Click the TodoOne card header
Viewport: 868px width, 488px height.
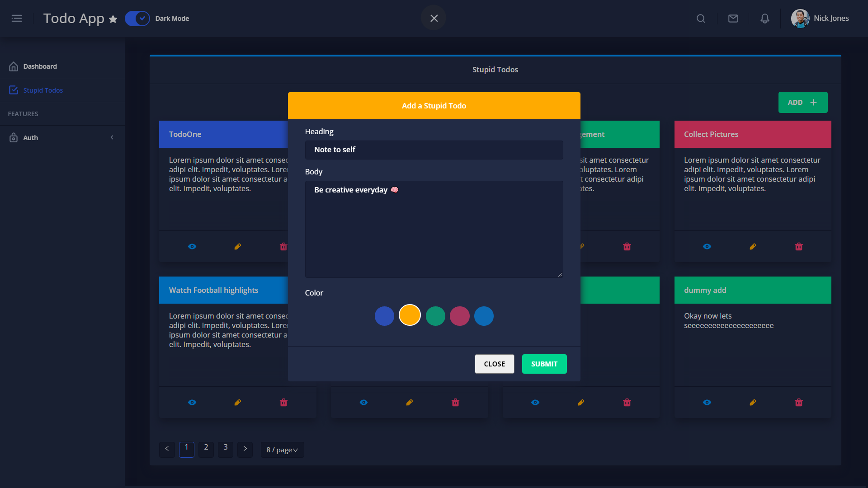coord(223,134)
